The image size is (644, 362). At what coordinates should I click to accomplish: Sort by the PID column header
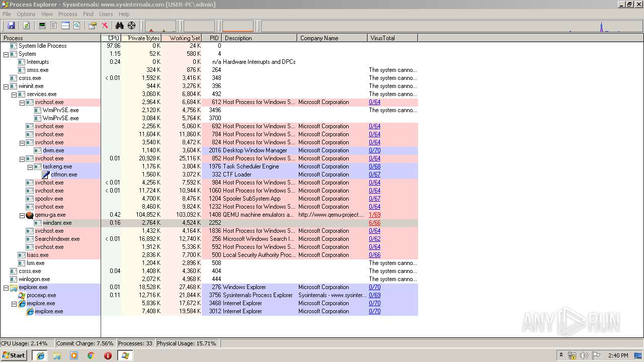click(212, 38)
